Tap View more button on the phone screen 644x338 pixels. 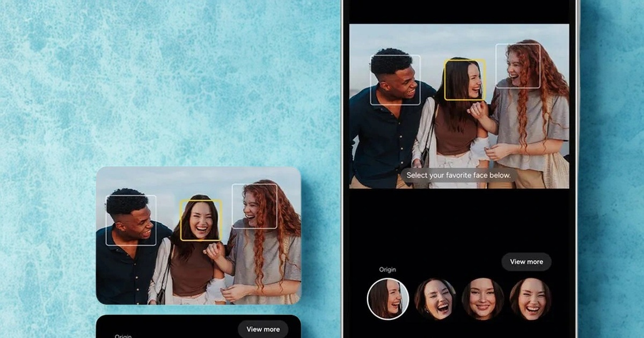526,262
